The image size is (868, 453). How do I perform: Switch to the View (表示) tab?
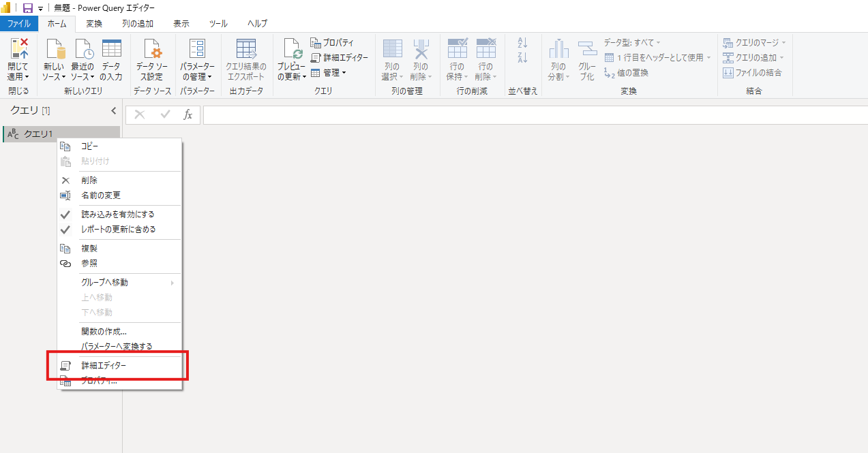tap(181, 24)
